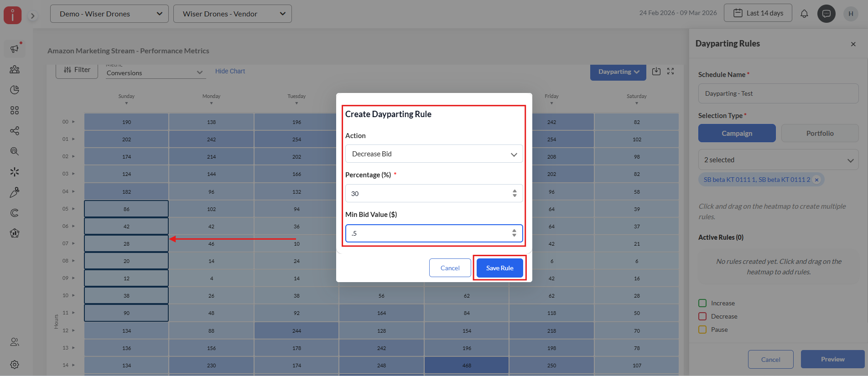Toggle the Decrease legend checkbox
This screenshot has height=376, width=868.
tap(702, 316)
